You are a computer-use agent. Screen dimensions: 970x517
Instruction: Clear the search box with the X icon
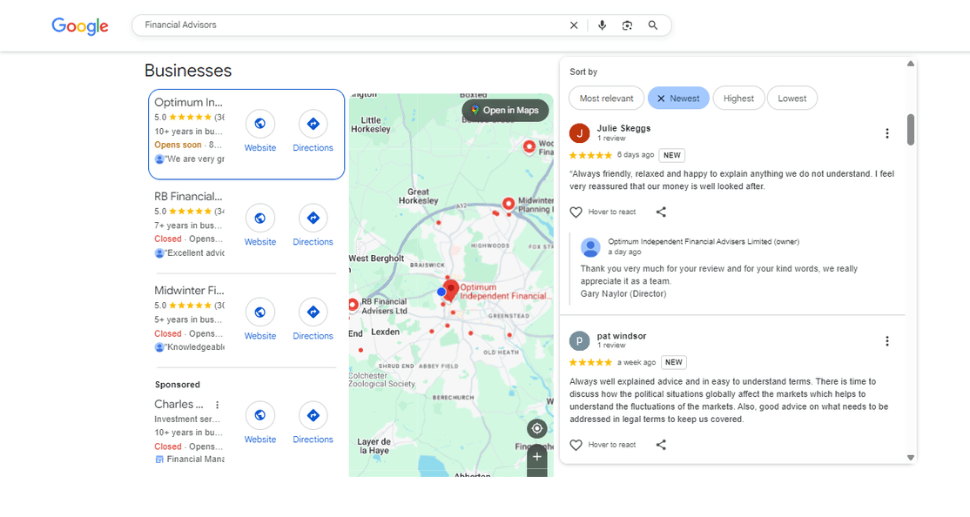pos(573,25)
